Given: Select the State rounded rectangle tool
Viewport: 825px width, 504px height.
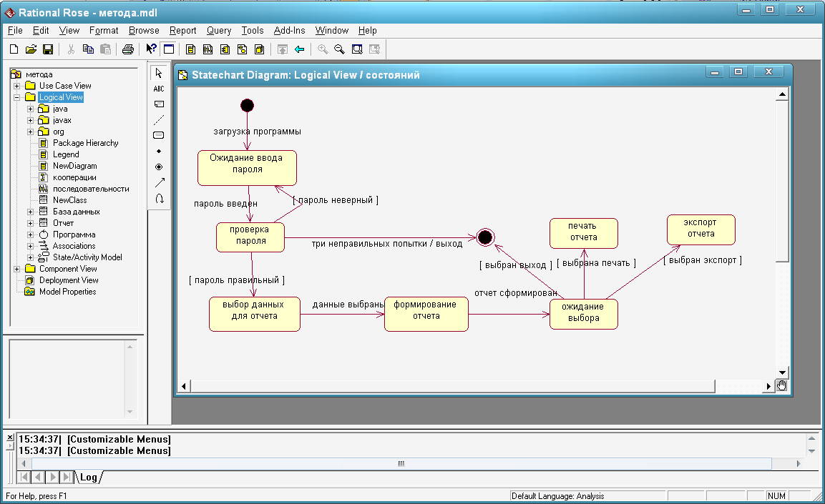Looking at the screenshot, I should 159,136.
